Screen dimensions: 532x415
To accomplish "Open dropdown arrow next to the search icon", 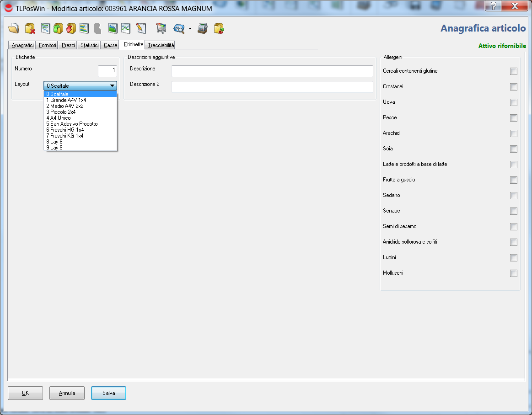I will coord(190,29).
